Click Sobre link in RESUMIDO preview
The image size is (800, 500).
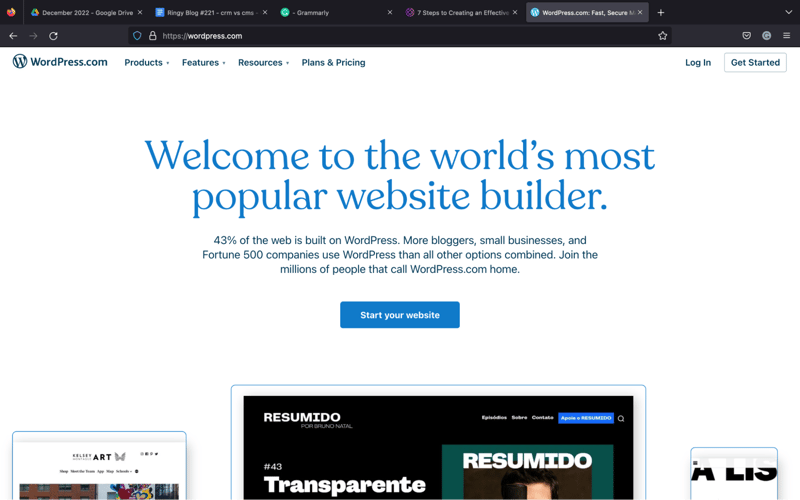(x=519, y=417)
